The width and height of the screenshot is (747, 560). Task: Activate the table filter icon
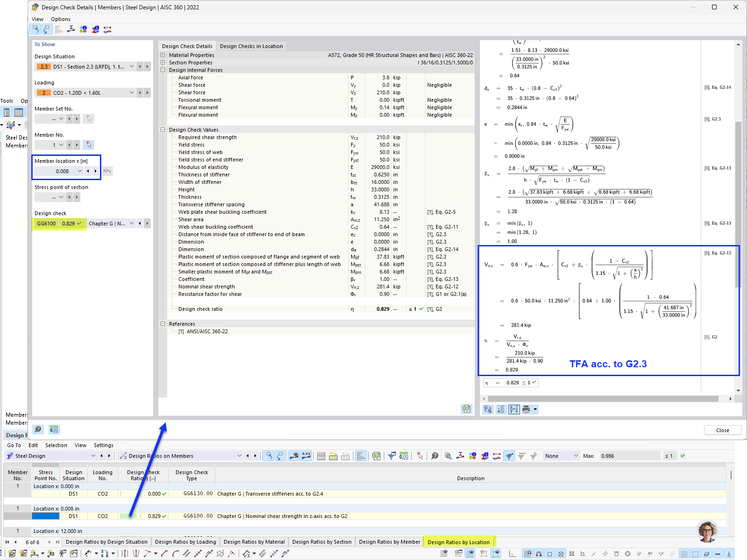point(392,455)
